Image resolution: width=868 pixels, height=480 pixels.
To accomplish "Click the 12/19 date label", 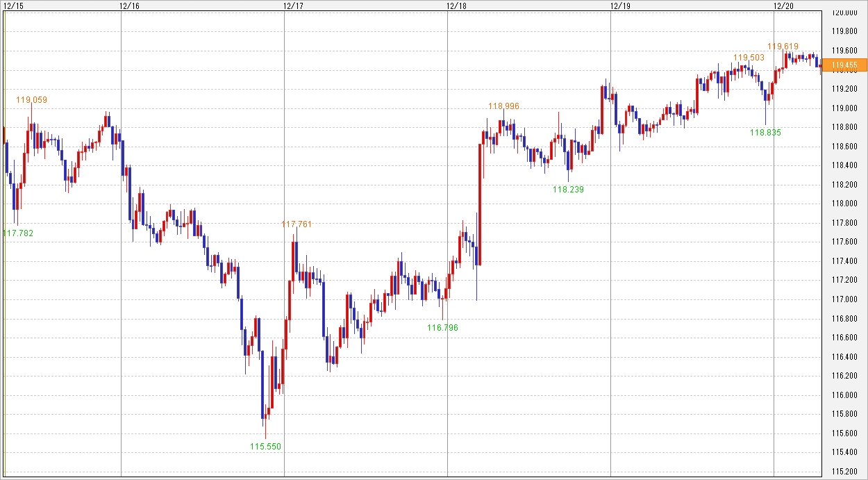I will tap(620, 6).
